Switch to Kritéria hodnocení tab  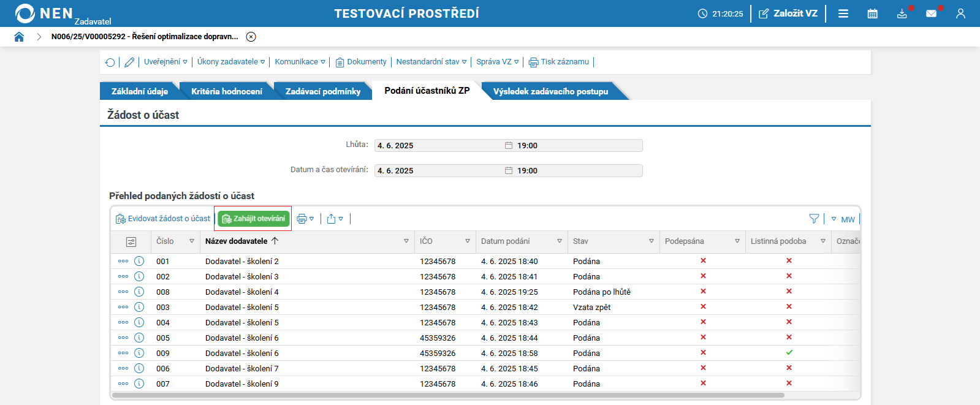click(x=227, y=91)
